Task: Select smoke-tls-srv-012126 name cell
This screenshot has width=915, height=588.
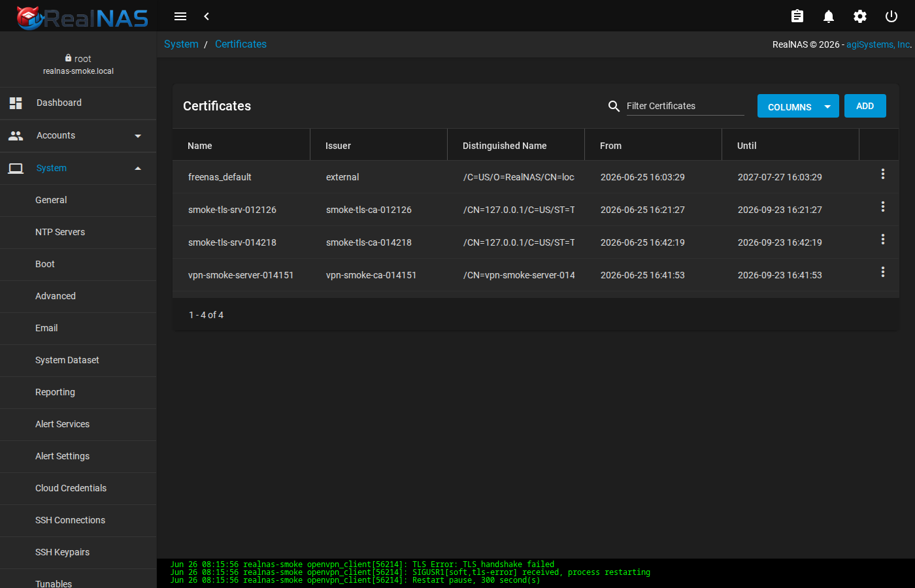Action: point(232,210)
